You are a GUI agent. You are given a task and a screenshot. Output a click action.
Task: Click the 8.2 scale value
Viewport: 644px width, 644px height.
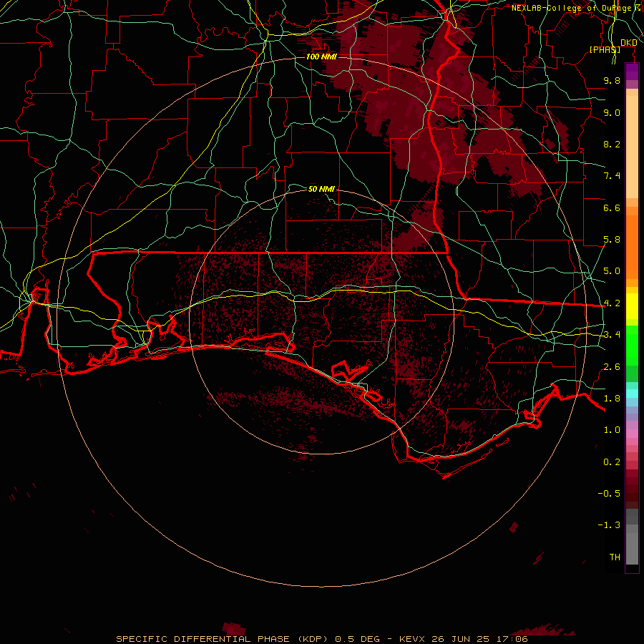612,144
